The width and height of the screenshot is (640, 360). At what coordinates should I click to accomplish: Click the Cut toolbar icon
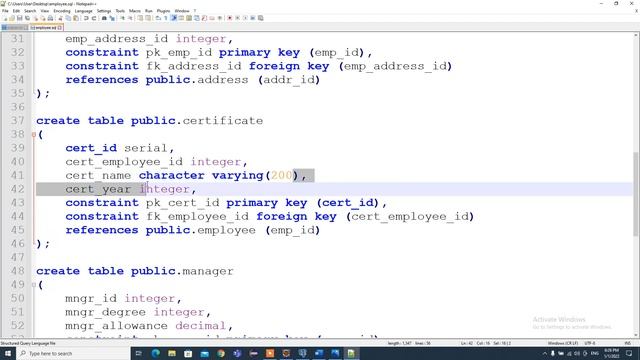click(60, 18)
